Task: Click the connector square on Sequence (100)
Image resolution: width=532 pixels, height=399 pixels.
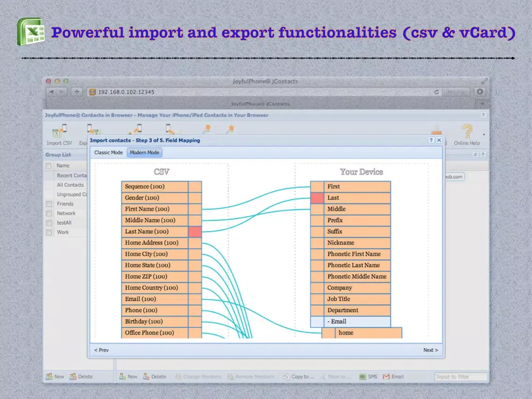Action: [195, 186]
